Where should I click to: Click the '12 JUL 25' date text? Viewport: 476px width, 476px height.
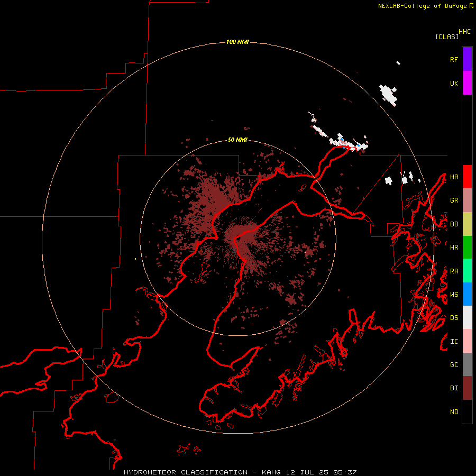click(307, 472)
